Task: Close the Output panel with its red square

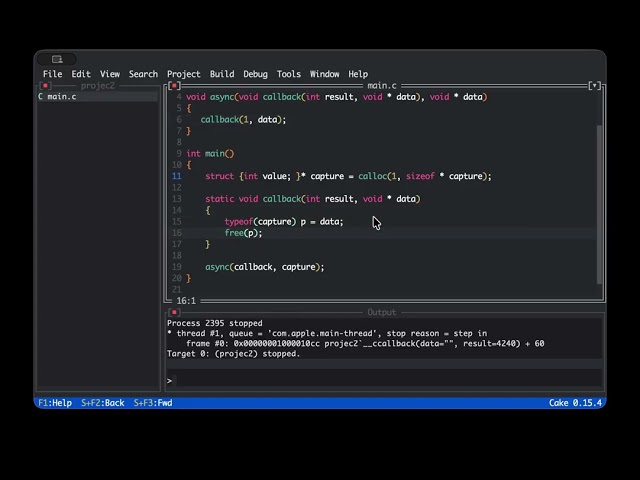Action: click(x=174, y=312)
